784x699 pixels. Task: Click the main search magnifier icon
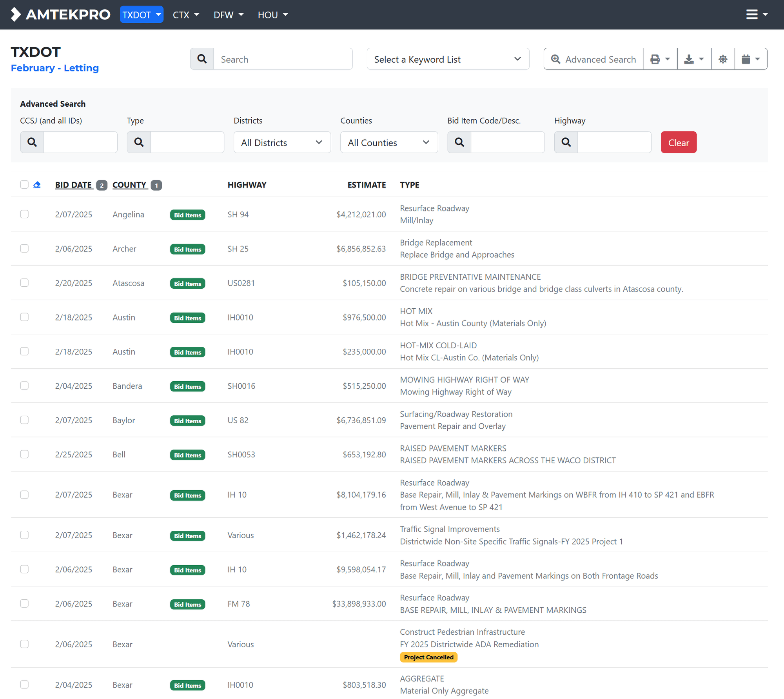coord(202,59)
